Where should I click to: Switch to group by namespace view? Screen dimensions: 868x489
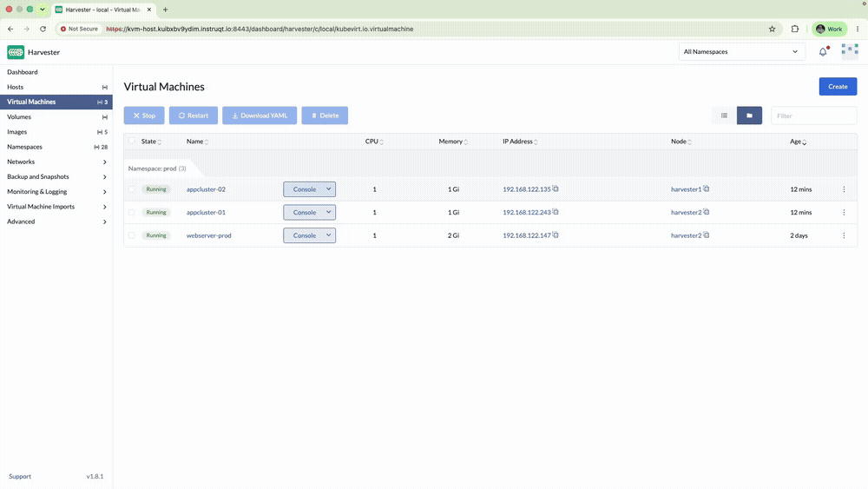click(750, 116)
